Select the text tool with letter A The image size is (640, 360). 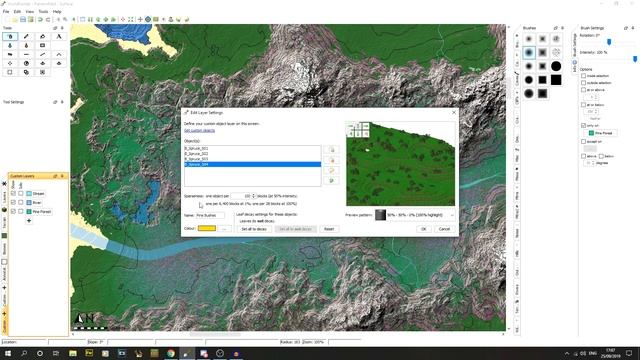point(59,36)
